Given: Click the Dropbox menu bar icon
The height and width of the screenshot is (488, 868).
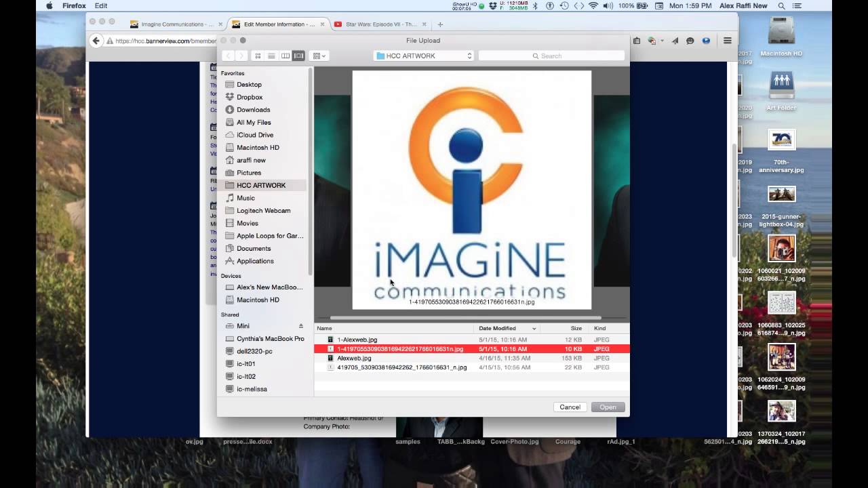Looking at the screenshot, I should 492,5.
